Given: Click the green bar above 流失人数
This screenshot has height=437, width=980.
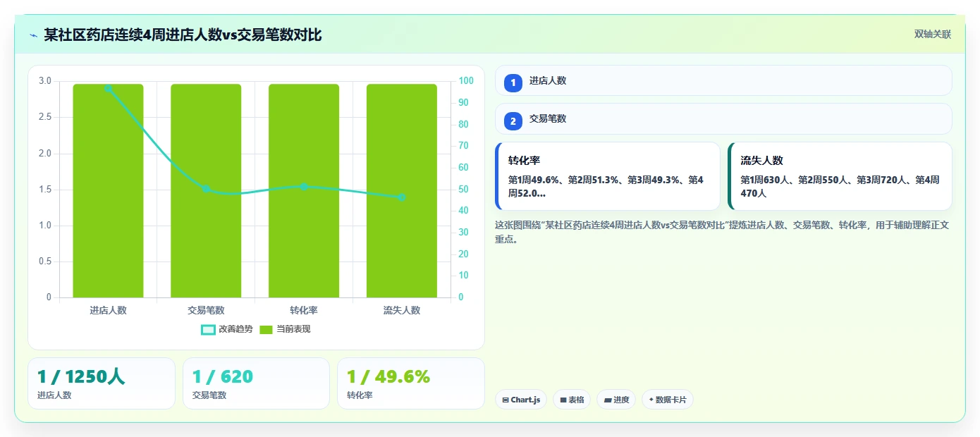Looking at the screenshot, I should [x=402, y=190].
